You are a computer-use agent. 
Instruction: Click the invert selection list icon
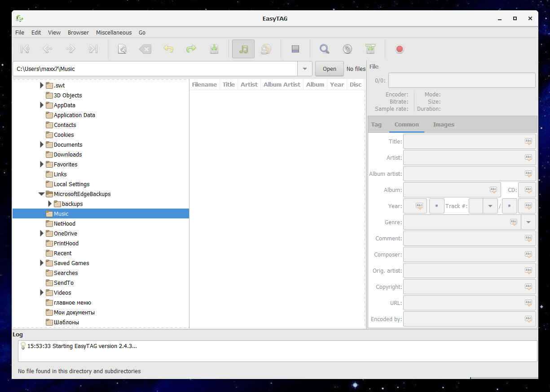pos(295,49)
